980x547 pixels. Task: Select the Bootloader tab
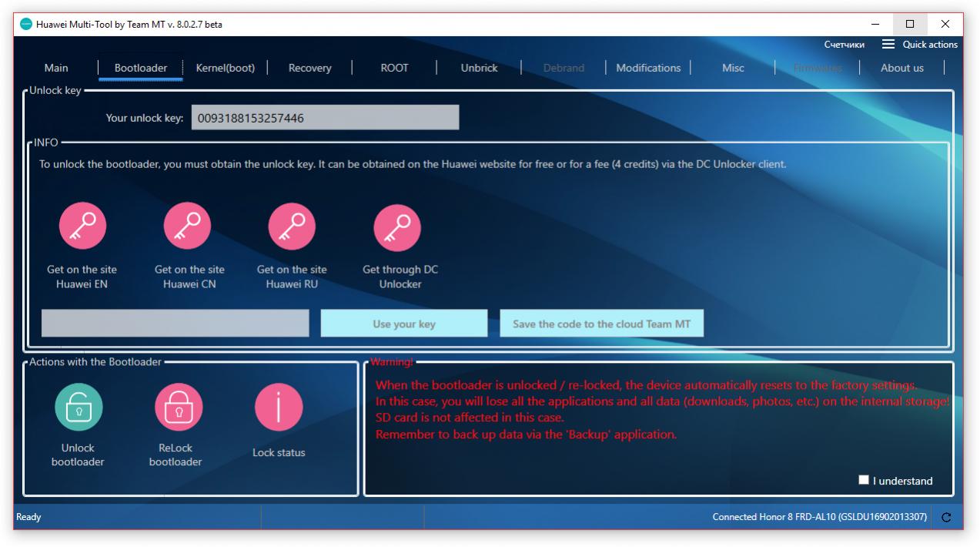pyautogui.click(x=141, y=68)
